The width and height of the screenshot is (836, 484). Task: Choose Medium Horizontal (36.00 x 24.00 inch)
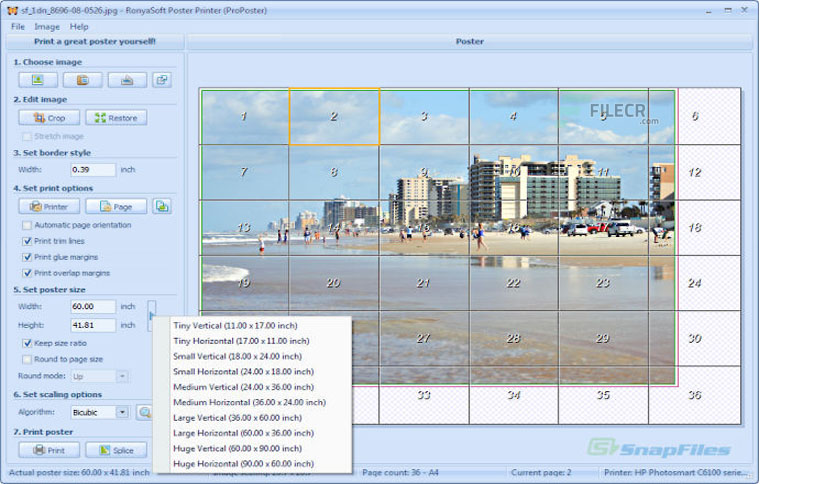pyautogui.click(x=252, y=402)
